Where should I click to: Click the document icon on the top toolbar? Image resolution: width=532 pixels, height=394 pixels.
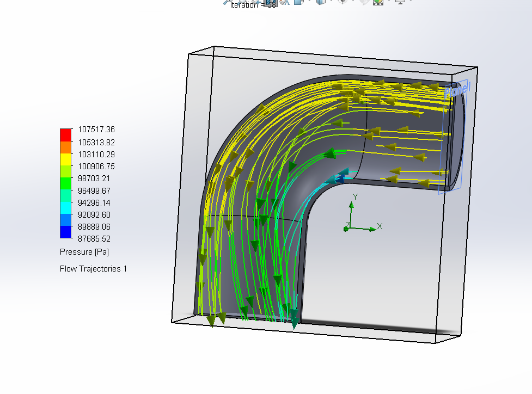click(298, 3)
